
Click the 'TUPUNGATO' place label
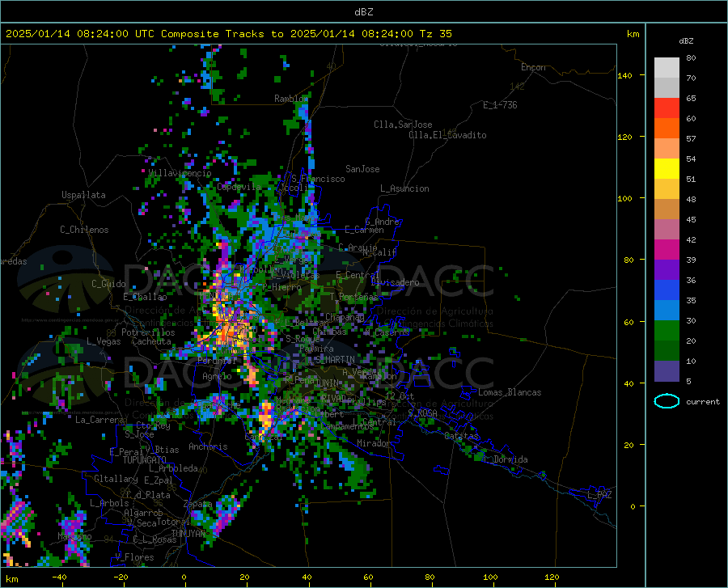point(145,460)
